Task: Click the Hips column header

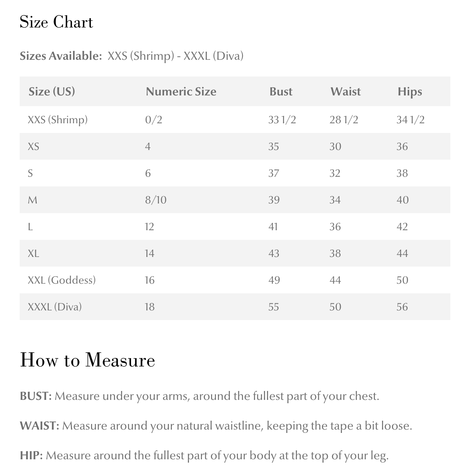Action: point(410,91)
